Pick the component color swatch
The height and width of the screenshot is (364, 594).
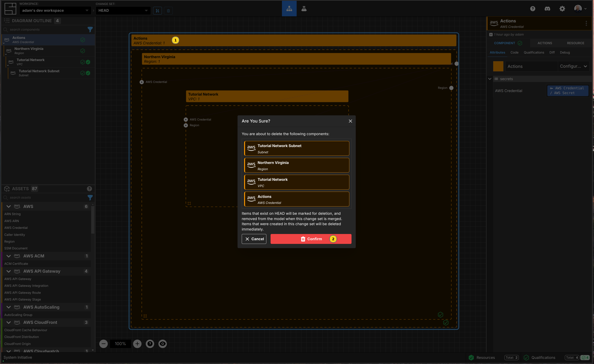point(498,66)
